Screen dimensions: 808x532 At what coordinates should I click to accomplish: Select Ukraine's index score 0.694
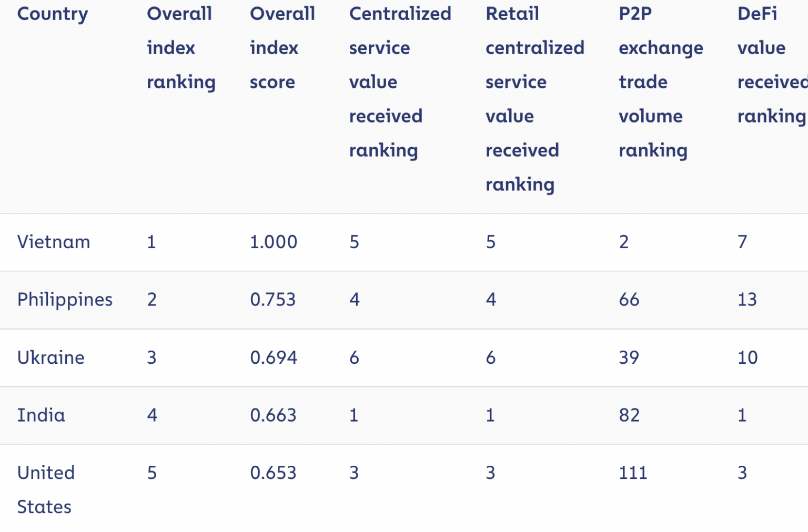pos(274,357)
